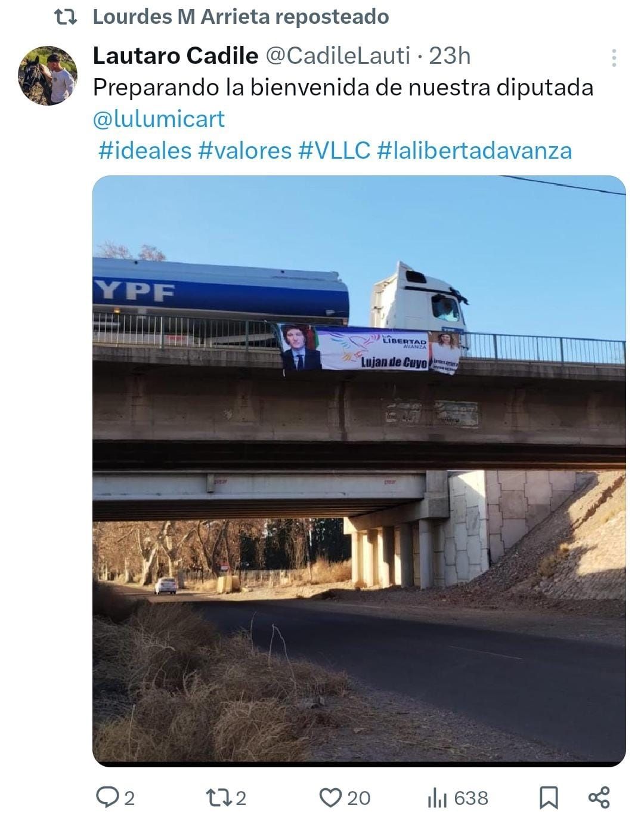Viewport: 644px width, 821px height.
Task: Open the bridge banner photo
Action: click(359, 471)
